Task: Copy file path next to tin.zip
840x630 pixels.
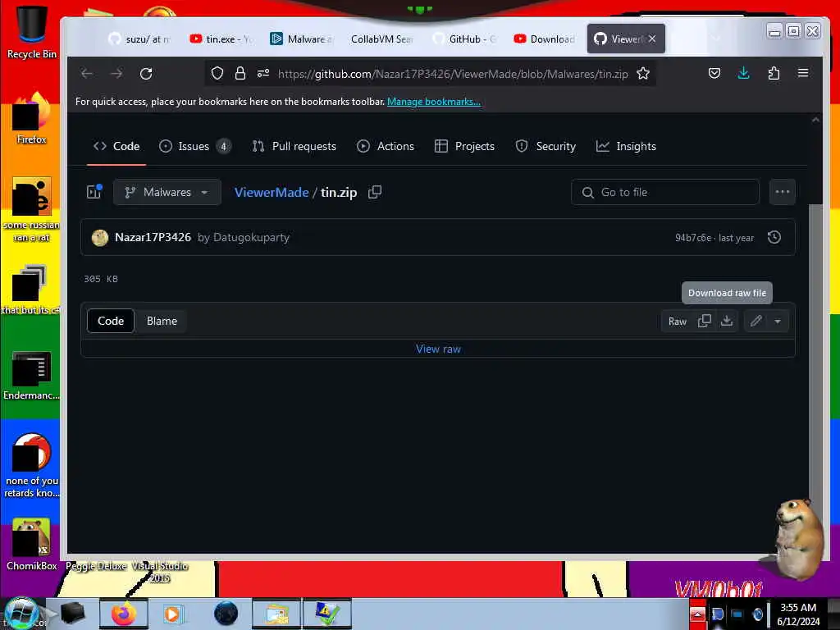Action: (x=375, y=192)
